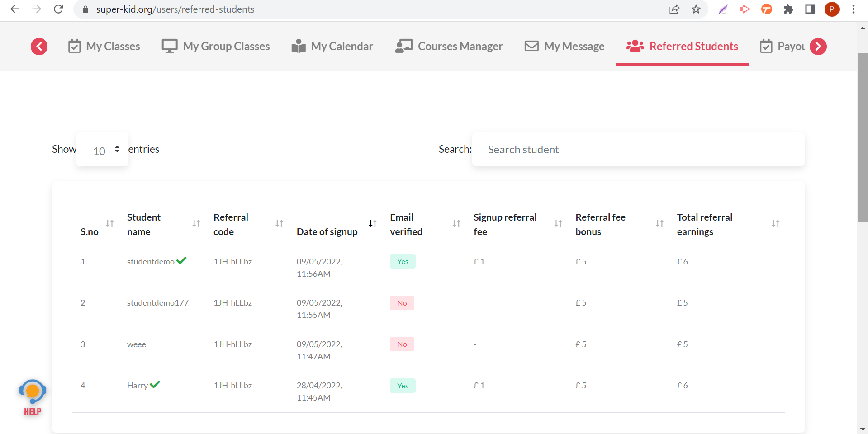The width and height of the screenshot is (868, 434).
Task: Click the orange circular extension icon
Action: point(766,9)
